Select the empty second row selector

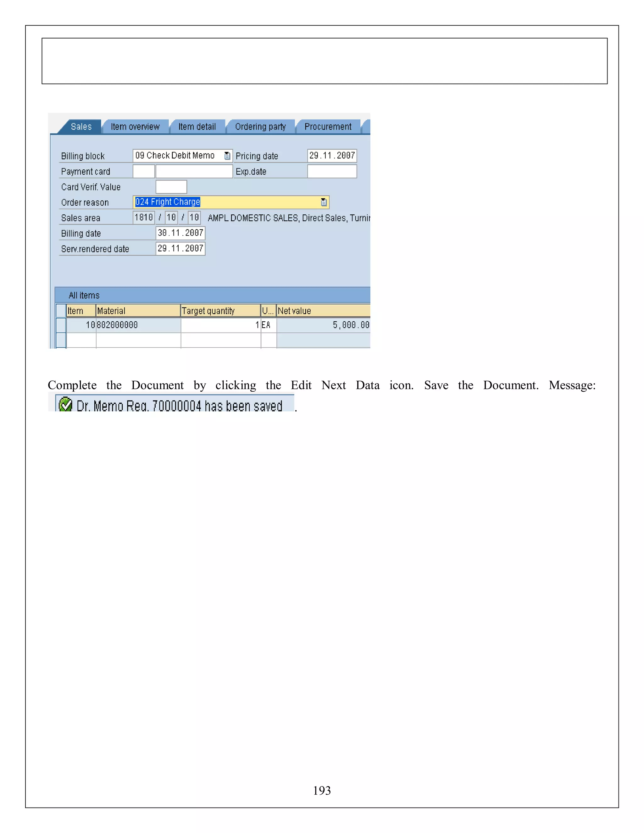[61, 340]
